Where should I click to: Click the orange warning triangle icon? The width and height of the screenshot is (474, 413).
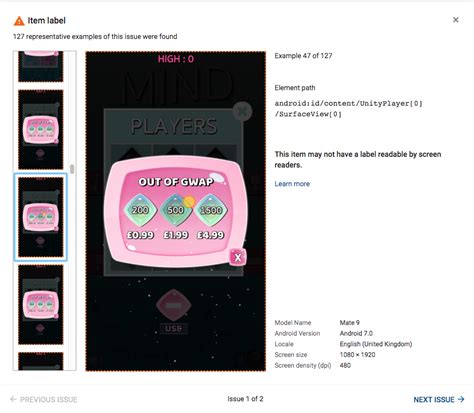click(x=19, y=21)
